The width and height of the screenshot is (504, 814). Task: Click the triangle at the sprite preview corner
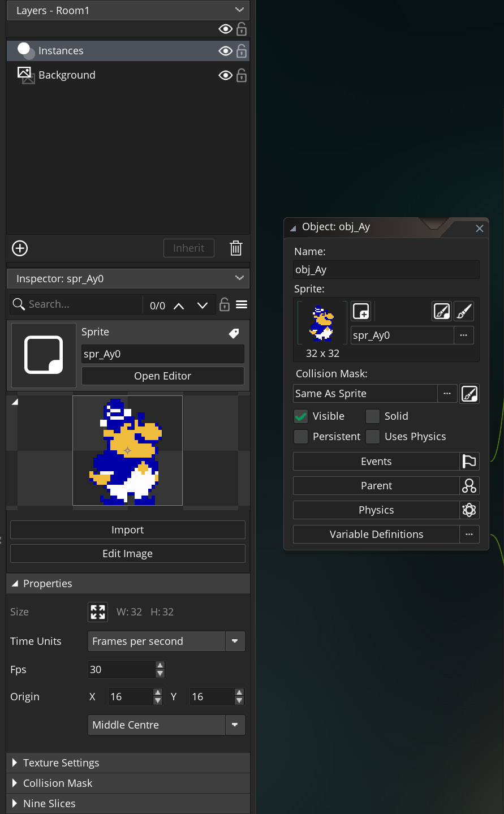pyautogui.click(x=15, y=402)
